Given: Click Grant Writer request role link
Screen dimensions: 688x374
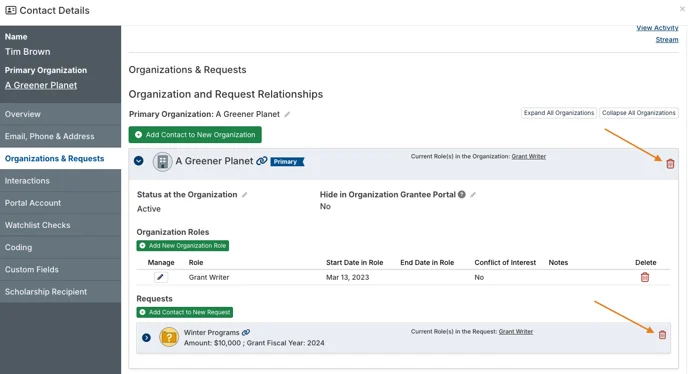Looking at the screenshot, I should (x=516, y=331).
